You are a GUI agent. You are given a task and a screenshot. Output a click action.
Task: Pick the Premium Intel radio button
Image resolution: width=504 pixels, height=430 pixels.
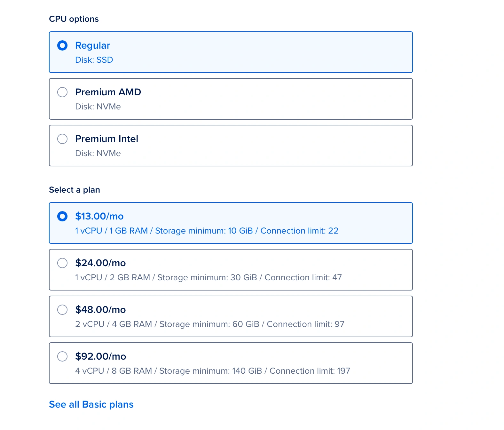[62, 139]
